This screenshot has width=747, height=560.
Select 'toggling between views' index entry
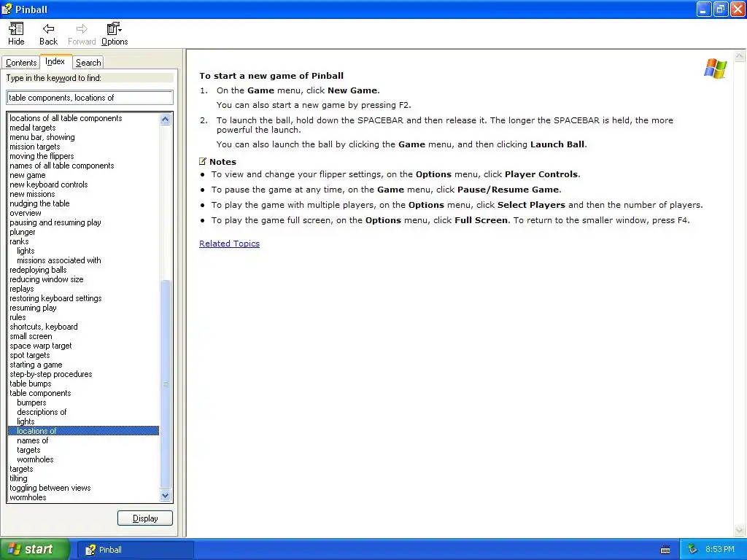click(x=50, y=488)
